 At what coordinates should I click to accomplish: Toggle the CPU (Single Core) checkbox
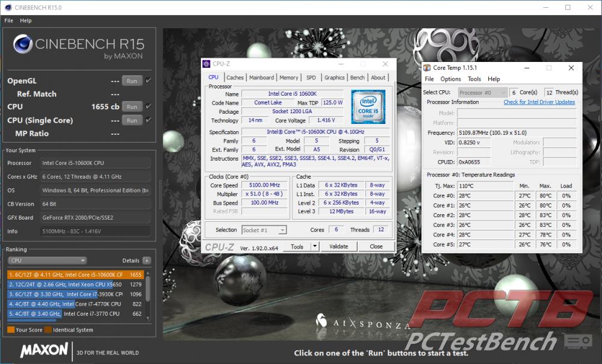coord(148,120)
